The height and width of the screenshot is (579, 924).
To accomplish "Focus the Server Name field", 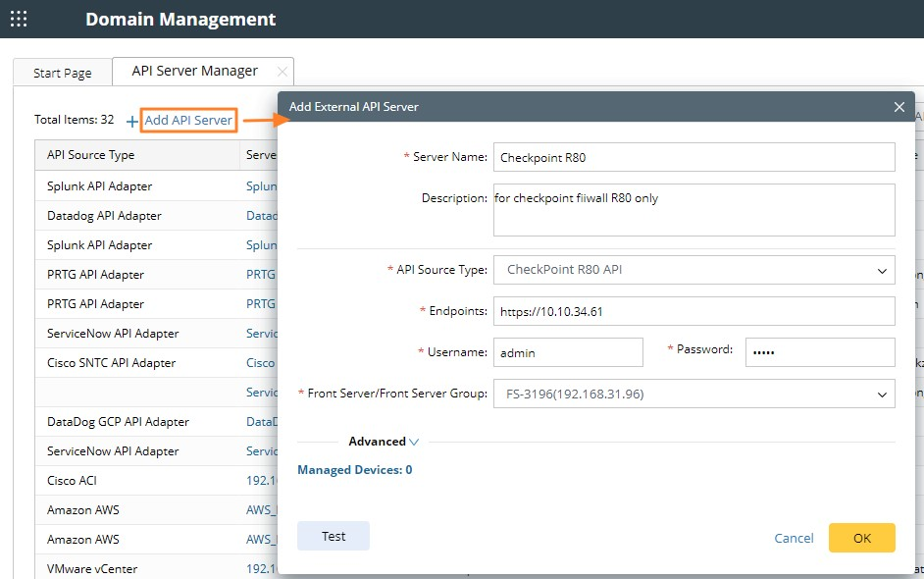I will tap(693, 157).
